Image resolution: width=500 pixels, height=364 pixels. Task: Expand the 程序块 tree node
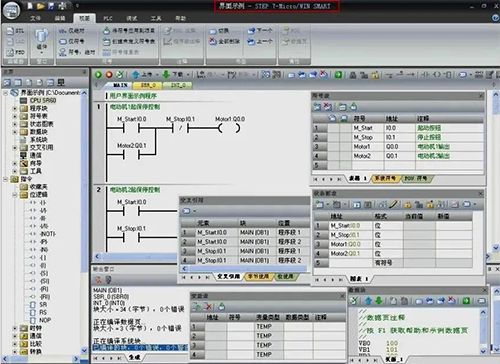15,108
